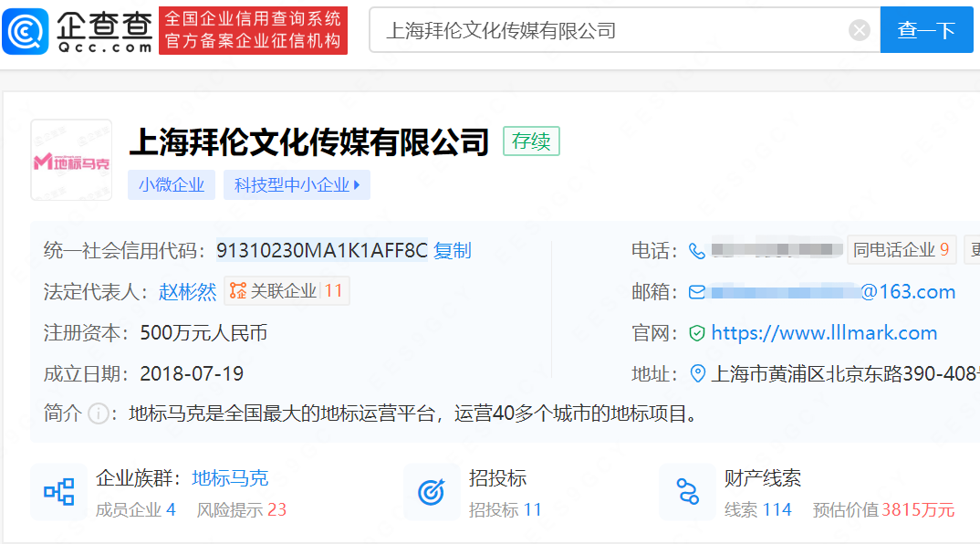980x544 pixels.
Task: Click the company title 上海拜伦文化传媒有限公司
Action: (309, 142)
